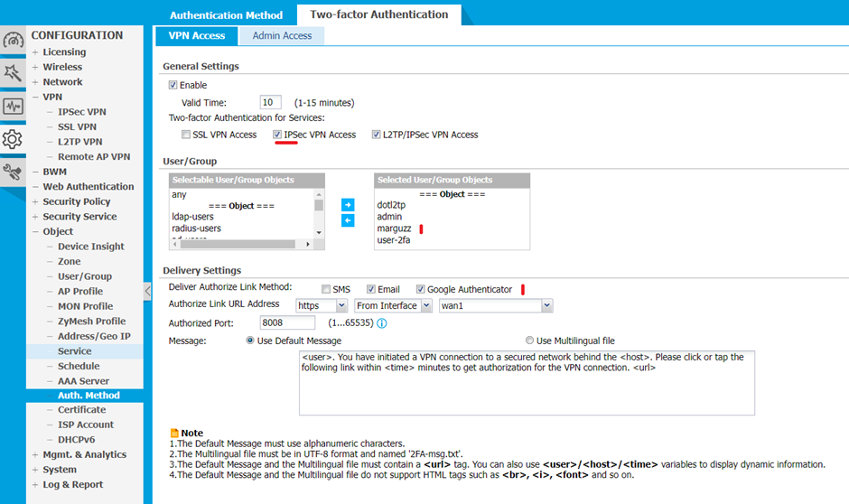Click the Quick Setup wizard icon
The height and width of the screenshot is (504, 849).
click(x=13, y=72)
